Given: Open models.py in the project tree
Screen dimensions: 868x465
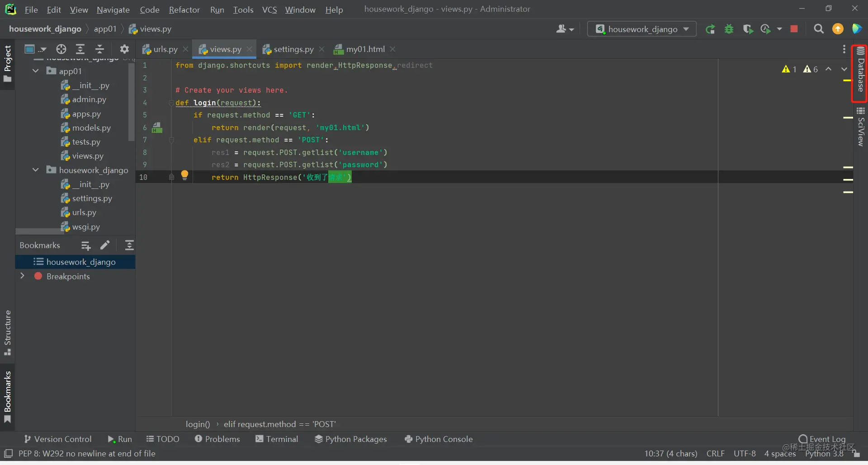Looking at the screenshot, I should tap(91, 128).
